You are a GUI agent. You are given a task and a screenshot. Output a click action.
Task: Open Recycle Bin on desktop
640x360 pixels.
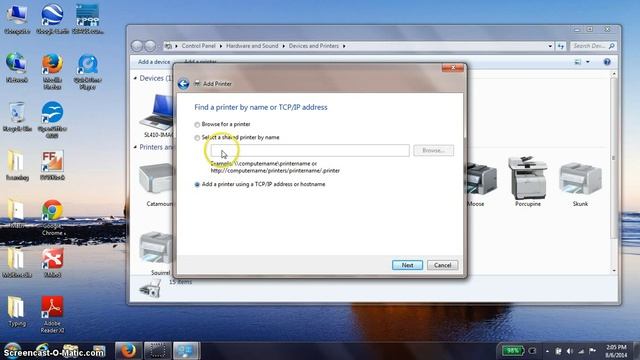tap(17, 117)
